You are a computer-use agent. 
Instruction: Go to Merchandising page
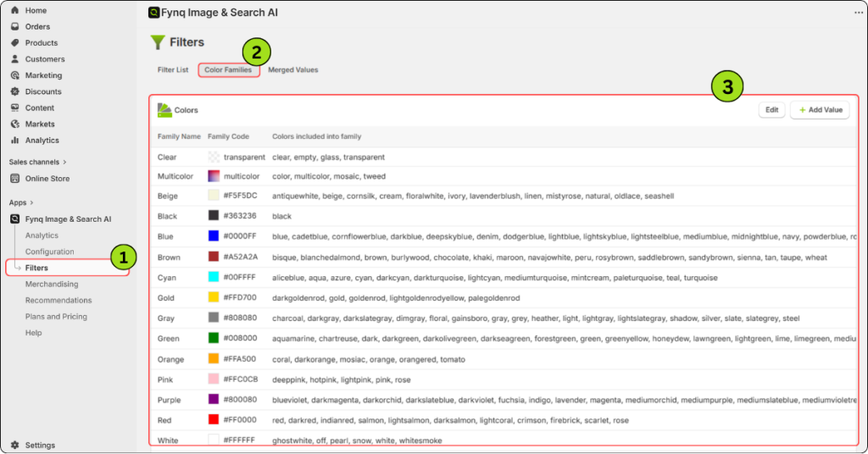52,285
